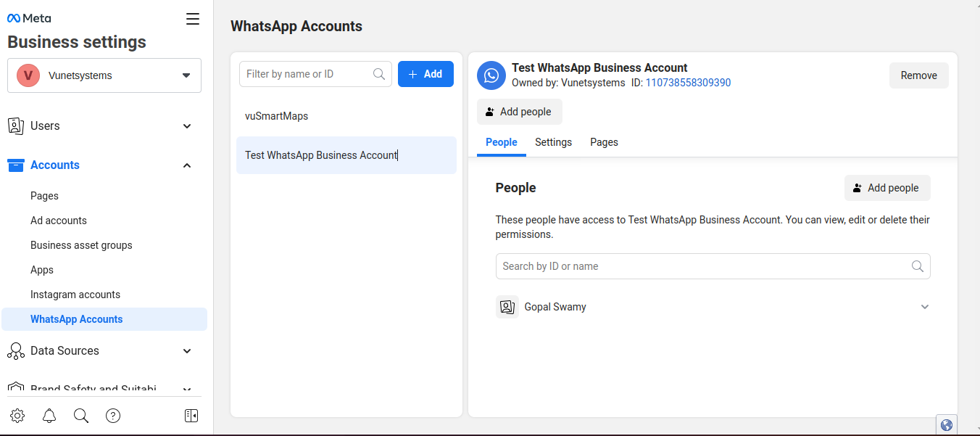Click the Remove button
This screenshot has width=980, height=436.
pyautogui.click(x=918, y=75)
